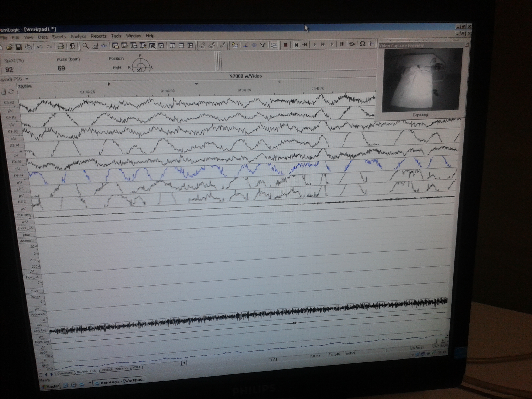The width and height of the screenshot is (532, 399).
Task: Click the 30,00s time scale label
Action: pyautogui.click(x=25, y=86)
